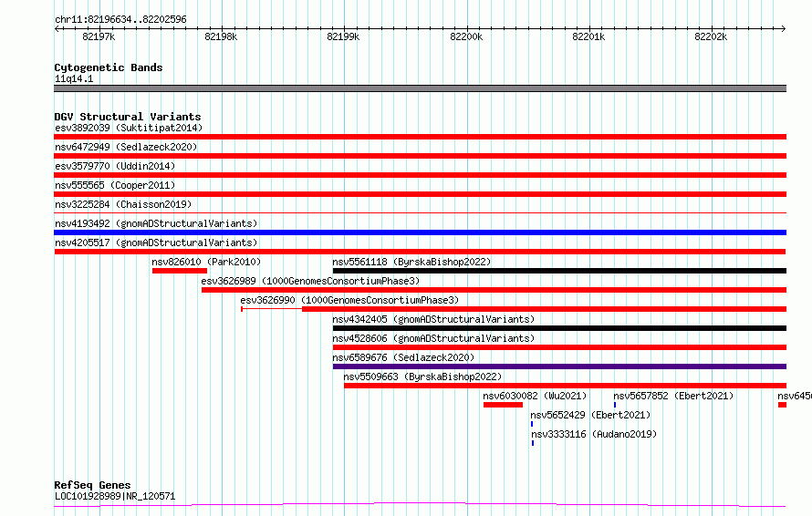Click the 82200k ruler tick label
This screenshot has width=812, height=516.
tap(466, 36)
